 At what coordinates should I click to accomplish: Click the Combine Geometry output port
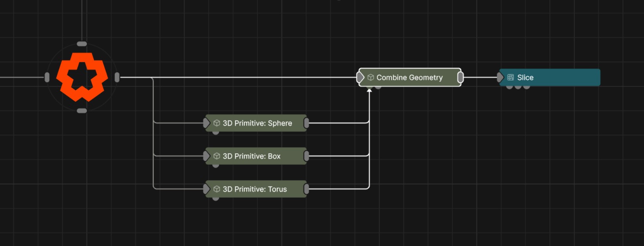tap(461, 78)
